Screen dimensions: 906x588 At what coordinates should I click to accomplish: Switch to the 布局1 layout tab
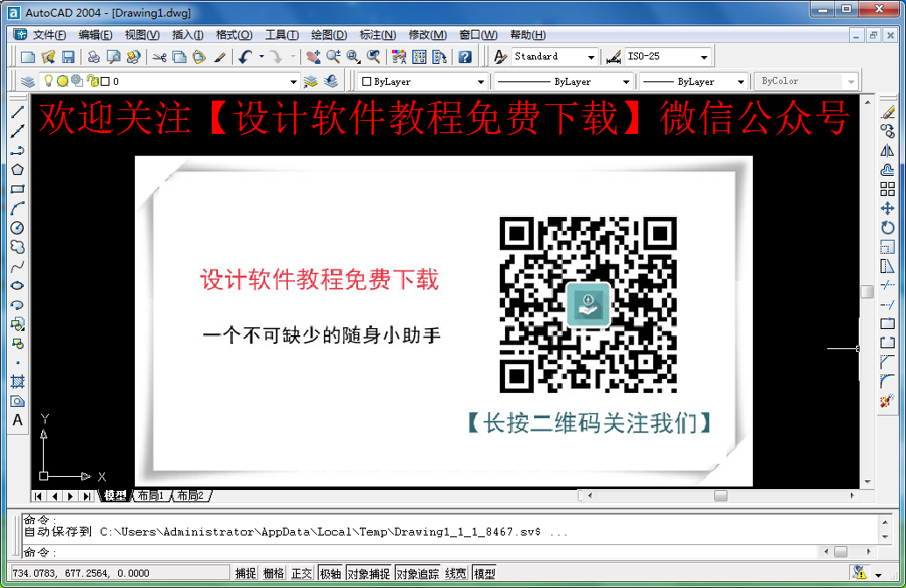[150, 496]
